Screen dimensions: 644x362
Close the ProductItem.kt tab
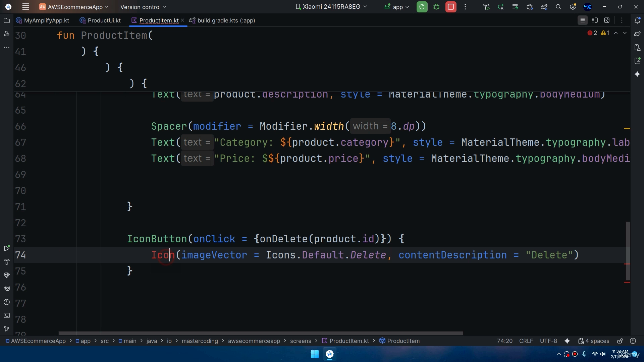pyautogui.click(x=182, y=20)
